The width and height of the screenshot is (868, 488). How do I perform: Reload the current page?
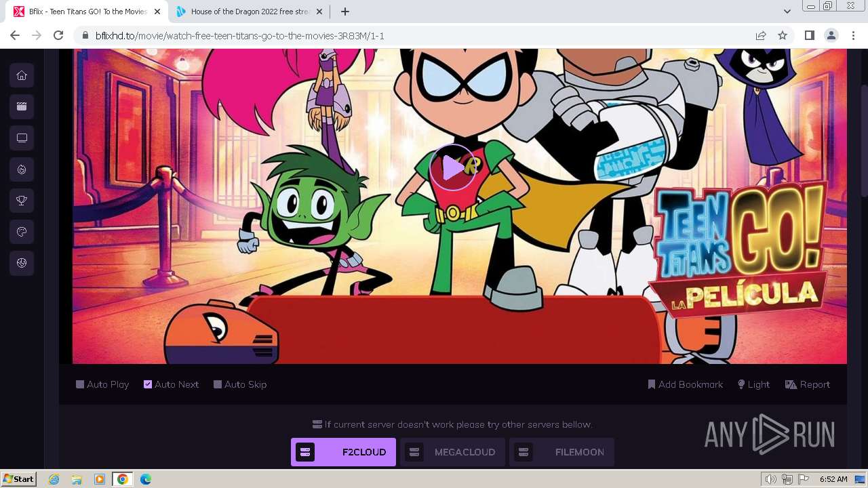(58, 35)
